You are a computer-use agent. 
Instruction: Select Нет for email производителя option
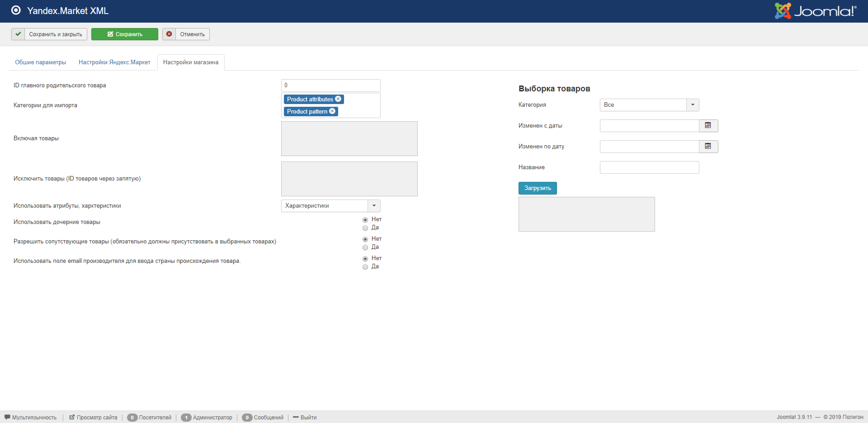(x=365, y=259)
